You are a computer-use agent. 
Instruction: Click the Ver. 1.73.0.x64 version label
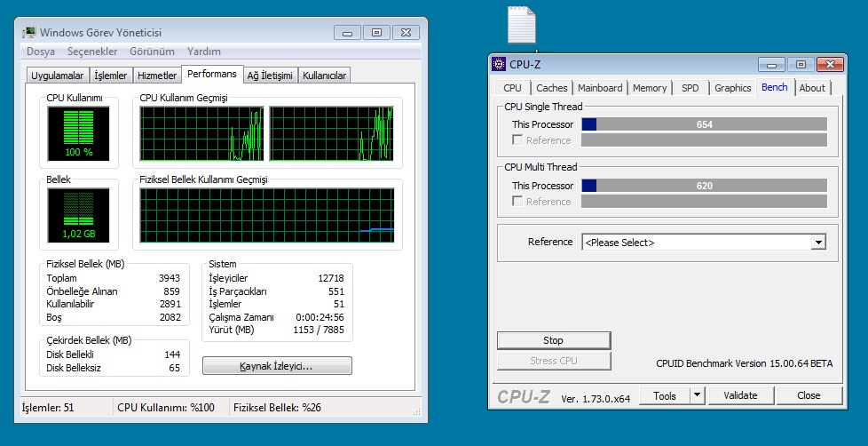pyautogui.click(x=596, y=398)
